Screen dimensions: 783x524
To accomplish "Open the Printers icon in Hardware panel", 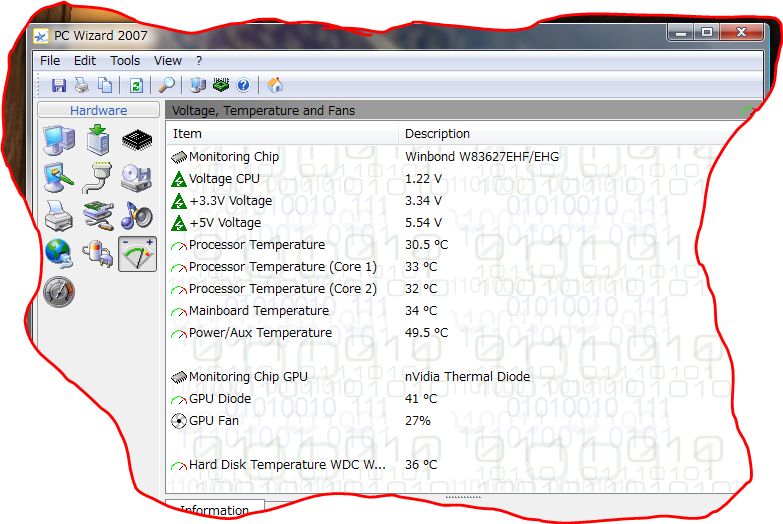I will [x=59, y=216].
